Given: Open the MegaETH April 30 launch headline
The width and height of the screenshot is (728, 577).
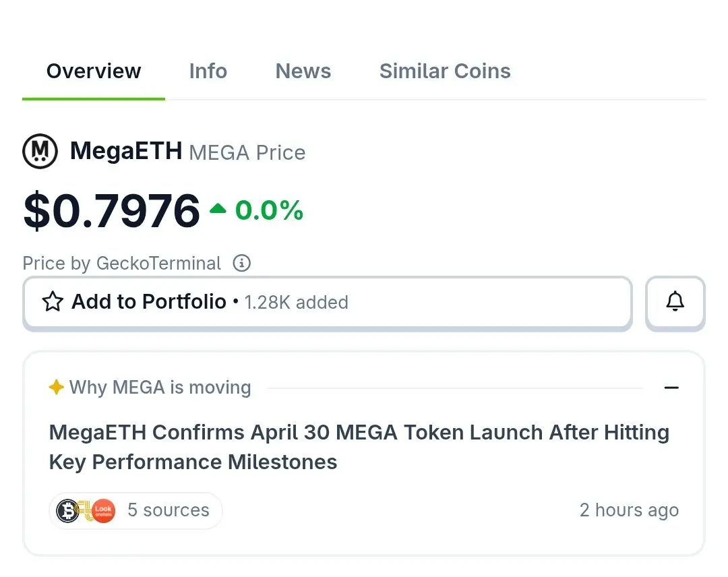Looking at the screenshot, I should (x=359, y=447).
